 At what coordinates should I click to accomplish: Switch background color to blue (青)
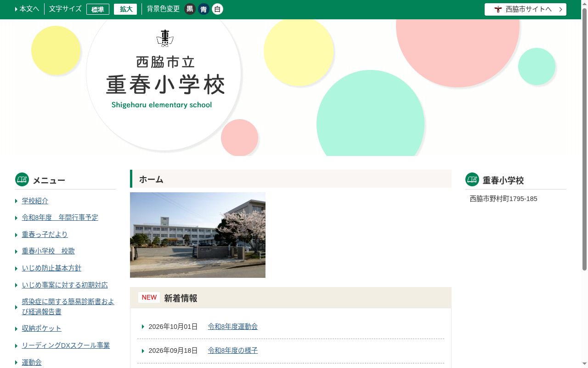204,9
